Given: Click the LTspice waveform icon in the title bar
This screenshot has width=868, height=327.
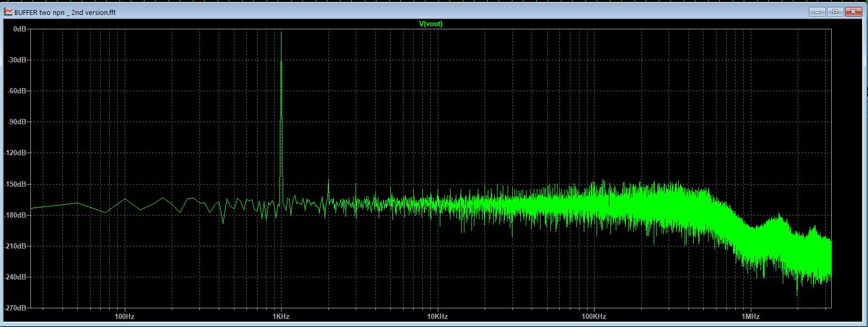Looking at the screenshot, I should click(x=8, y=12).
